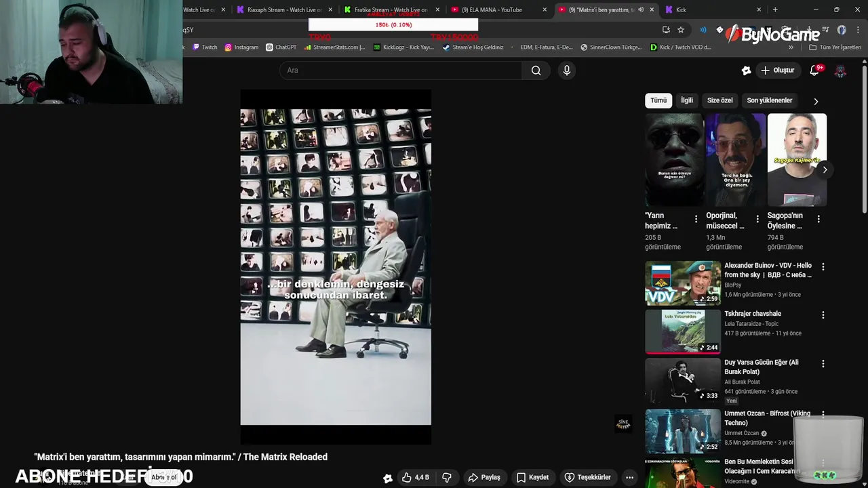Open ChatGPT bookmark
This screenshot has width=868, height=488.
click(281, 47)
